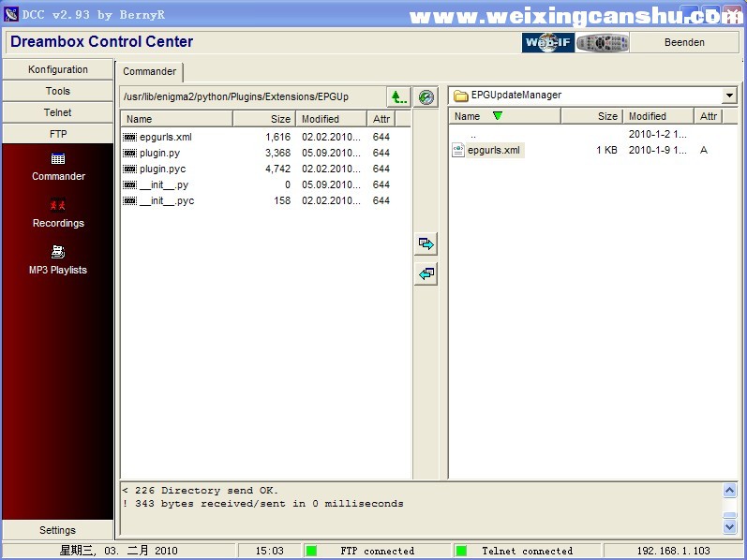The height and width of the screenshot is (560, 747).
Task: Select the local epgurls.xml file name
Action: (494, 150)
